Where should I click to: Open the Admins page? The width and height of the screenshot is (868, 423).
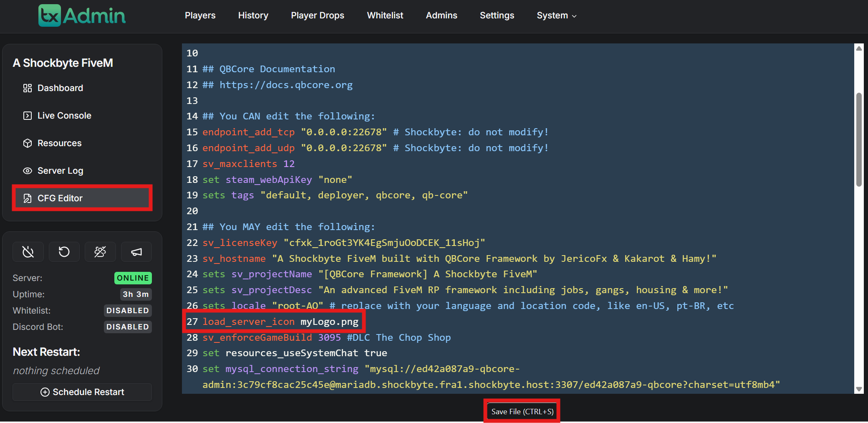point(441,15)
